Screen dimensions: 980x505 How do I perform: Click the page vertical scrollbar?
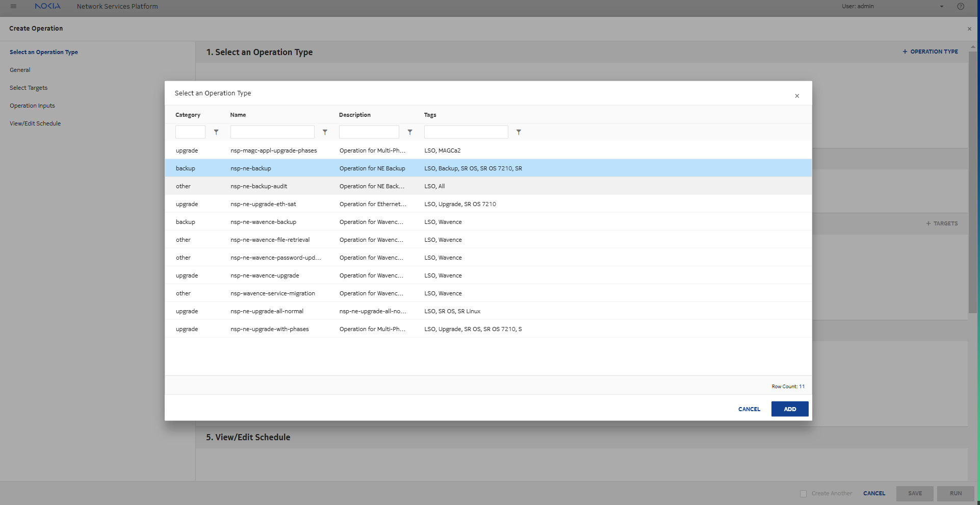coord(973,179)
